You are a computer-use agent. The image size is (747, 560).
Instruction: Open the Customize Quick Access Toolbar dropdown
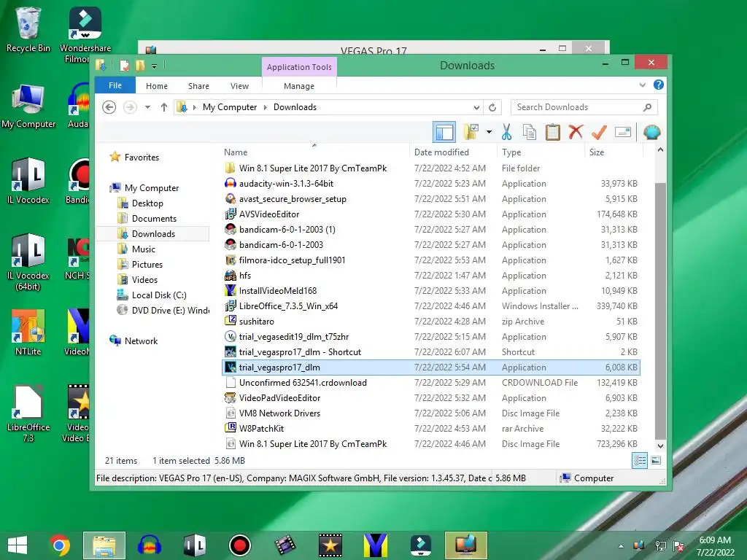[155, 66]
